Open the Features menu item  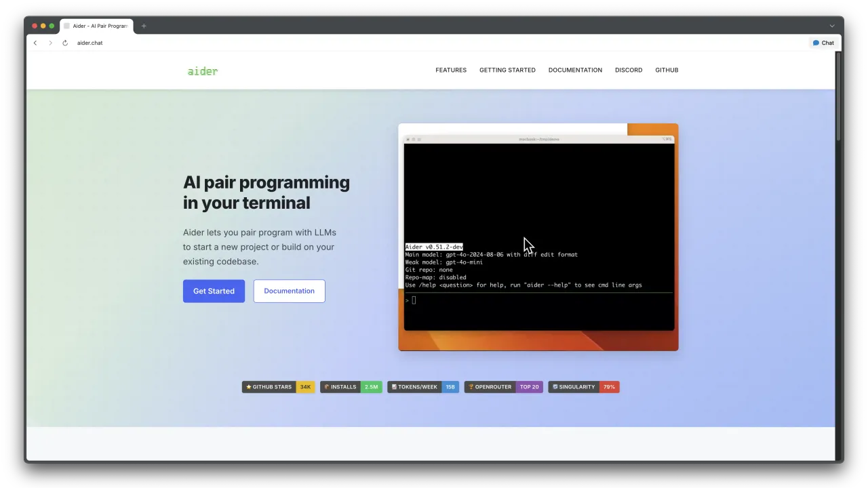[x=451, y=70]
